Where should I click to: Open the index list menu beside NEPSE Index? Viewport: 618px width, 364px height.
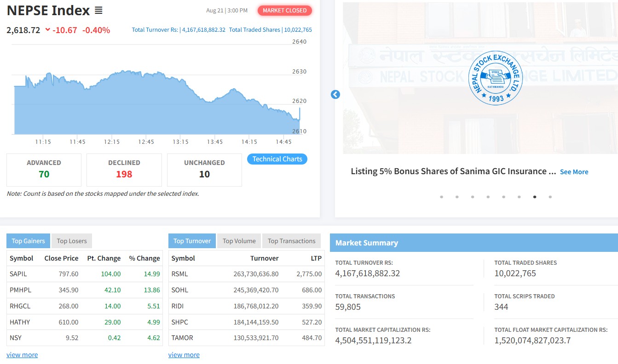pyautogui.click(x=98, y=11)
